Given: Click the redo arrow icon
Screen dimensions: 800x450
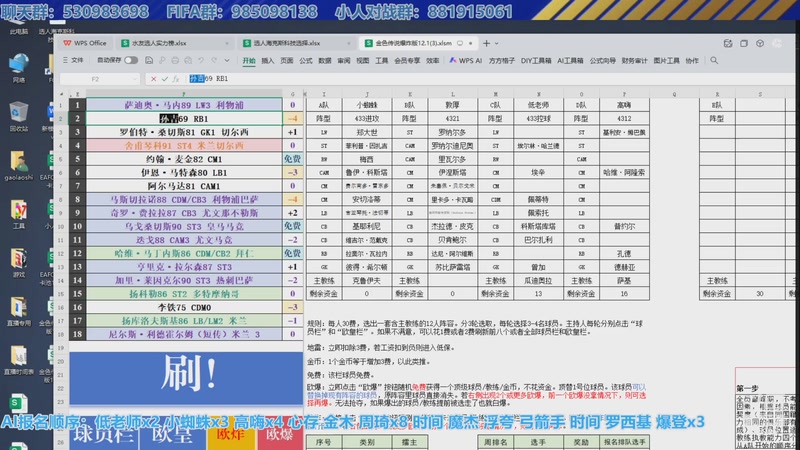Looking at the screenshot, I should (214, 60).
